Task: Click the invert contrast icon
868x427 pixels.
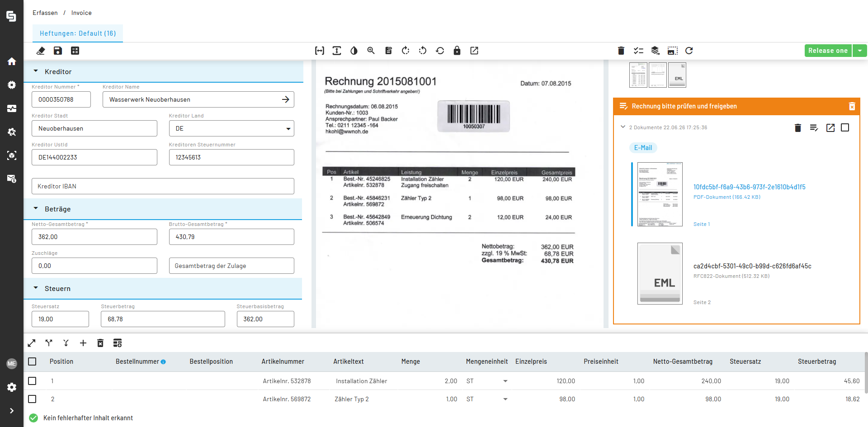Action: (354, 51)
